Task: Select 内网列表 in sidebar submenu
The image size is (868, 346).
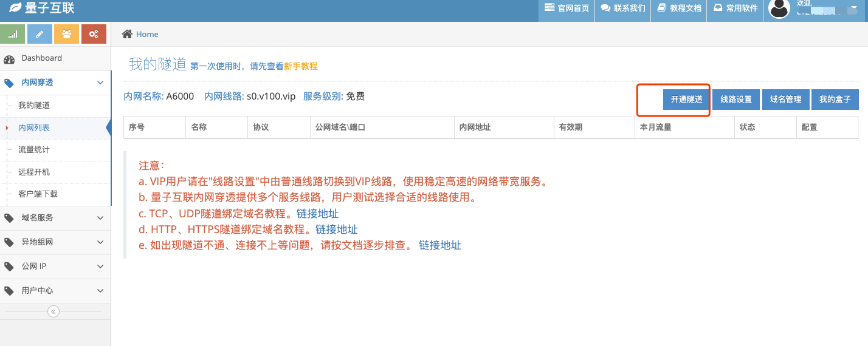Action: 34,128
